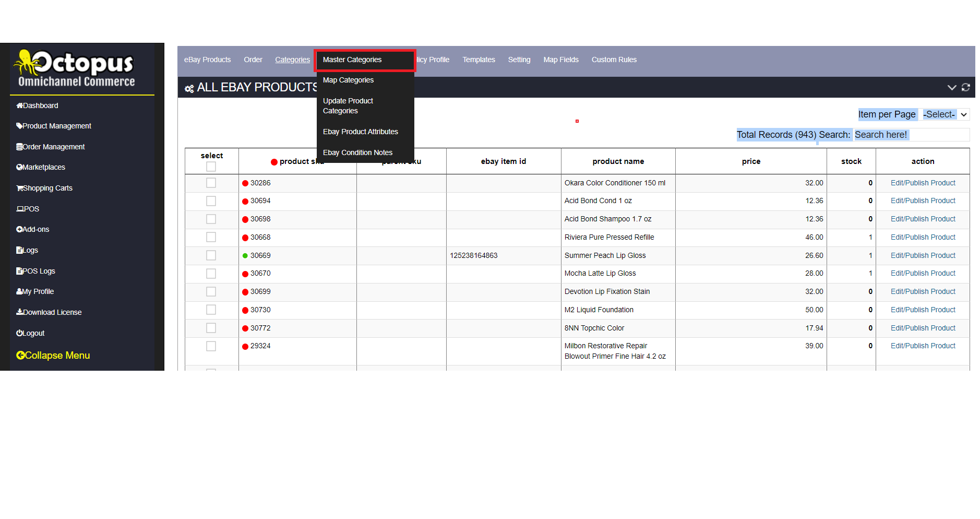Image resolution: width=980 pixels, height=519 pixels.
Task: Open the POS sidebar item
Action: (x=28, y=209)
